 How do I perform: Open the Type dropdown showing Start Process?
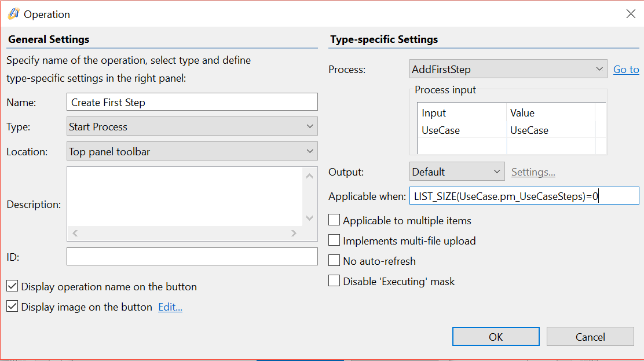point(192,126)
